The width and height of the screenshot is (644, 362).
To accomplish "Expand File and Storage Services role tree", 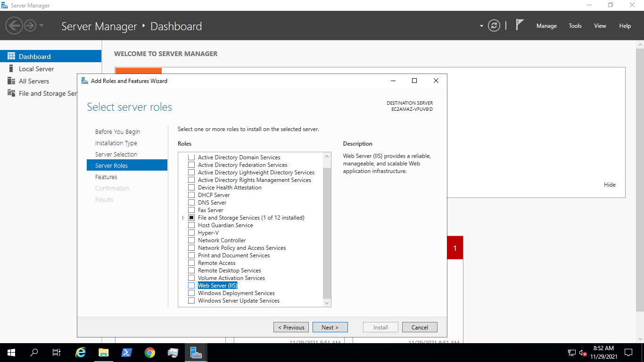I will point(183,217).
